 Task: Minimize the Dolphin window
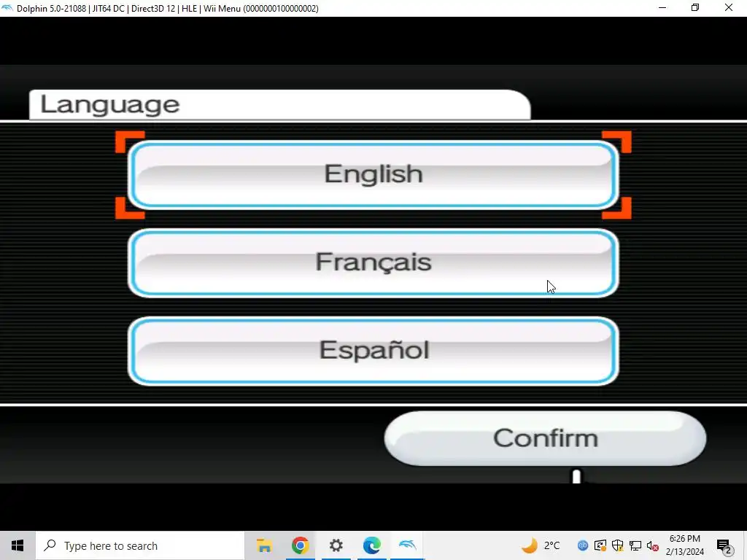662,7
